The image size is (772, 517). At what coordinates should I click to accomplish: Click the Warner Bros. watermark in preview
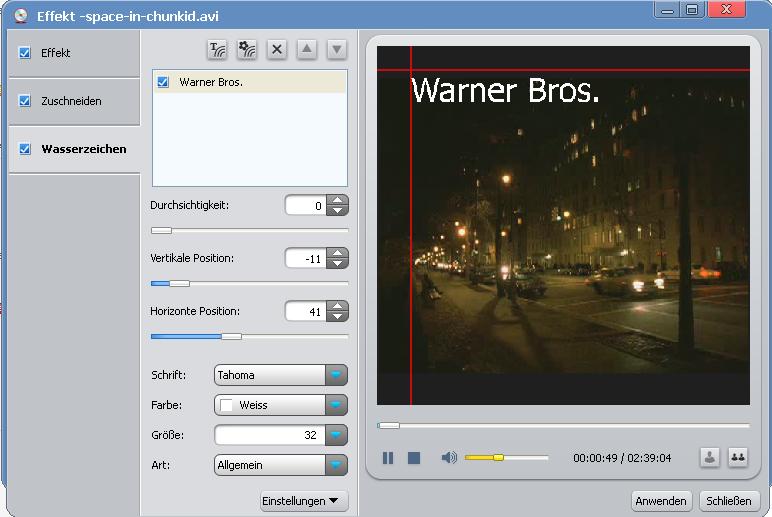505,90
